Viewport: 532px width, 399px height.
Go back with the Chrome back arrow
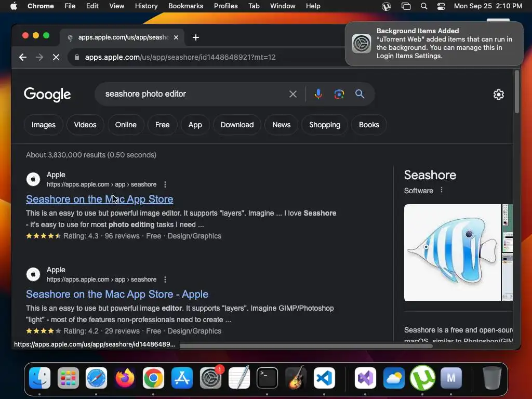(x=23, y=57)
